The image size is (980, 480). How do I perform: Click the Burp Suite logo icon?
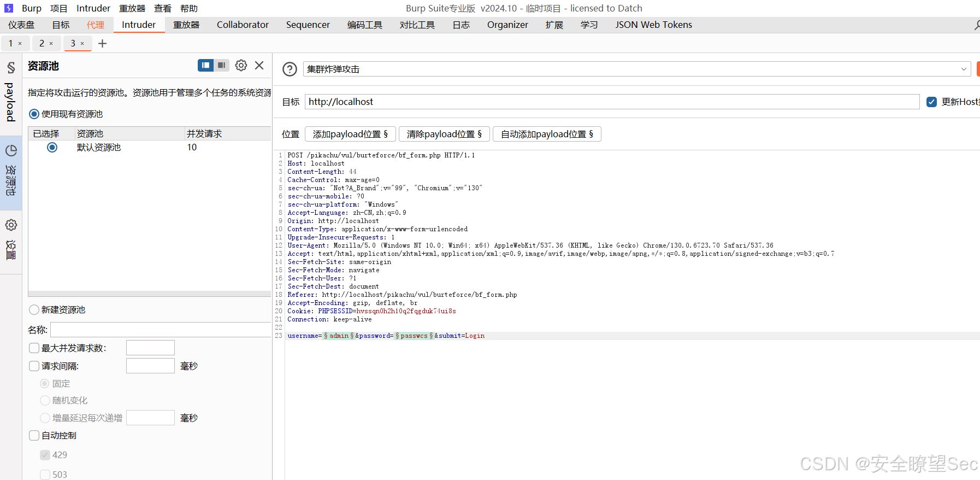tap(9, 8)
